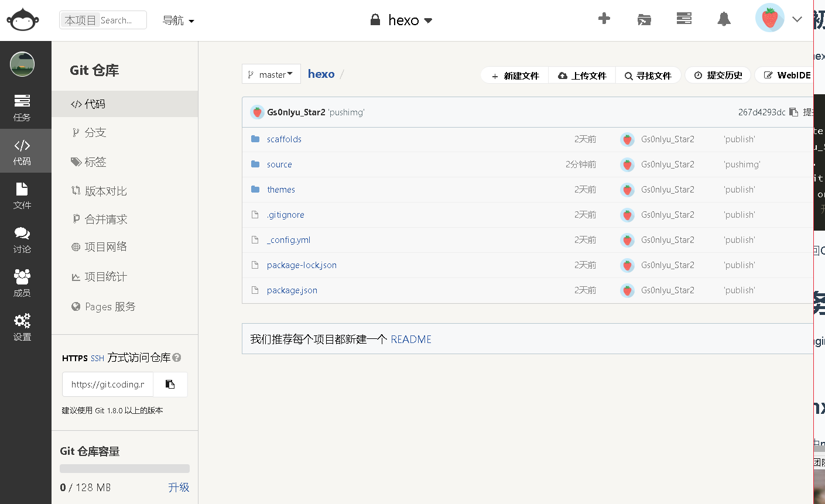Select 分支 in the Git repository menu
The height and width of the screenshot is (504, 825).
(95, 133)
